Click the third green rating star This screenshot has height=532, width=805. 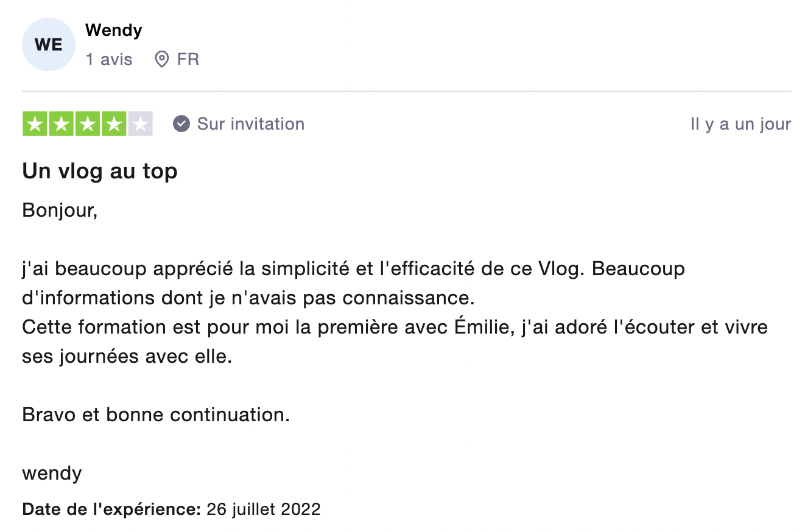[88, 124]
